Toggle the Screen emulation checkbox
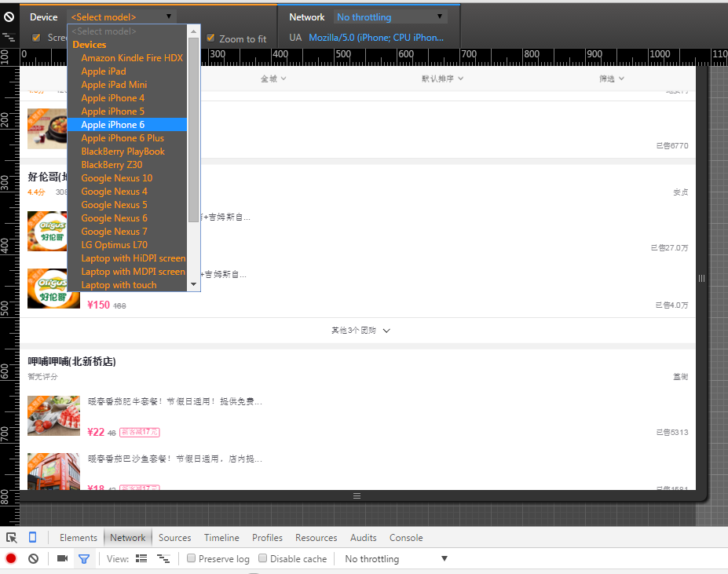Image resolution: width=728 pixels, height=574 pixels. click(36, 38)
